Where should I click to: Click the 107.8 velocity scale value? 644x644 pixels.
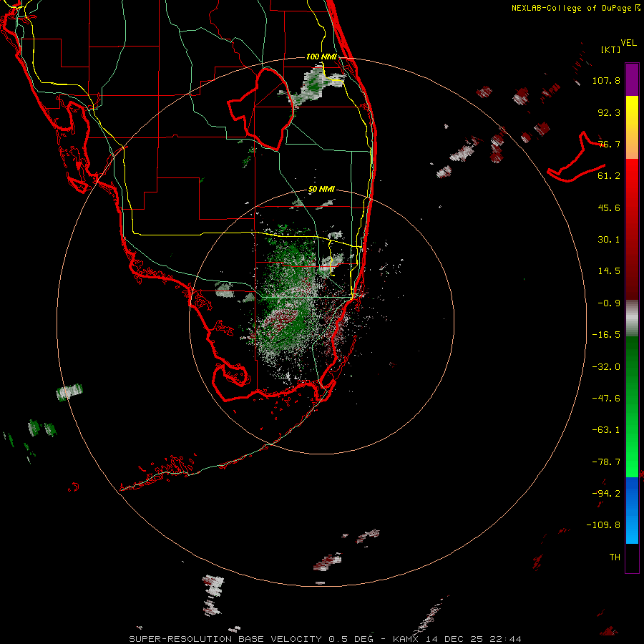pyautogui.click(x=606, y=80)
